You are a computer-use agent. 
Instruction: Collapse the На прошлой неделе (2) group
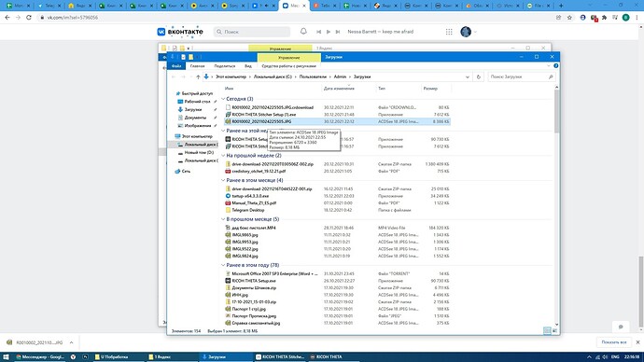(223, 156)
